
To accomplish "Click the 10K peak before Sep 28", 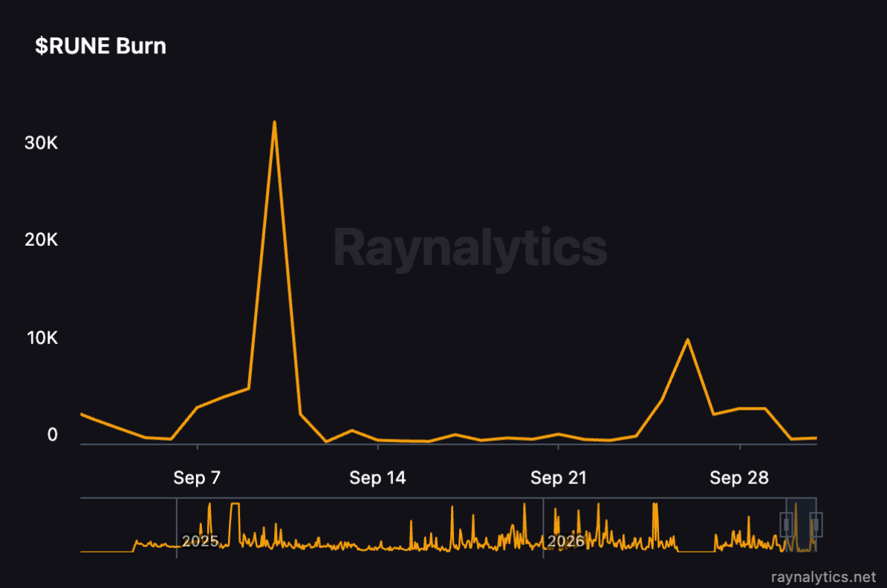I will [687, 340].
